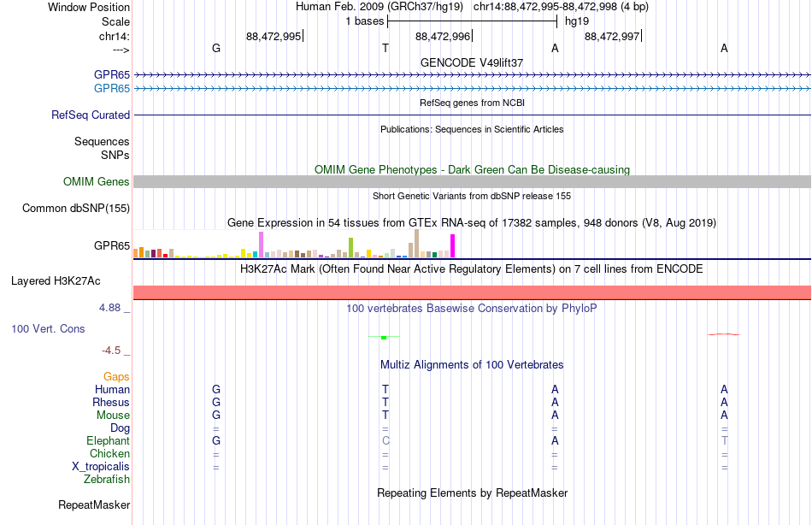Click the Dog alignment row label
Image resolution: width=812 pixels, height=525 pixels.
(121, 428)
